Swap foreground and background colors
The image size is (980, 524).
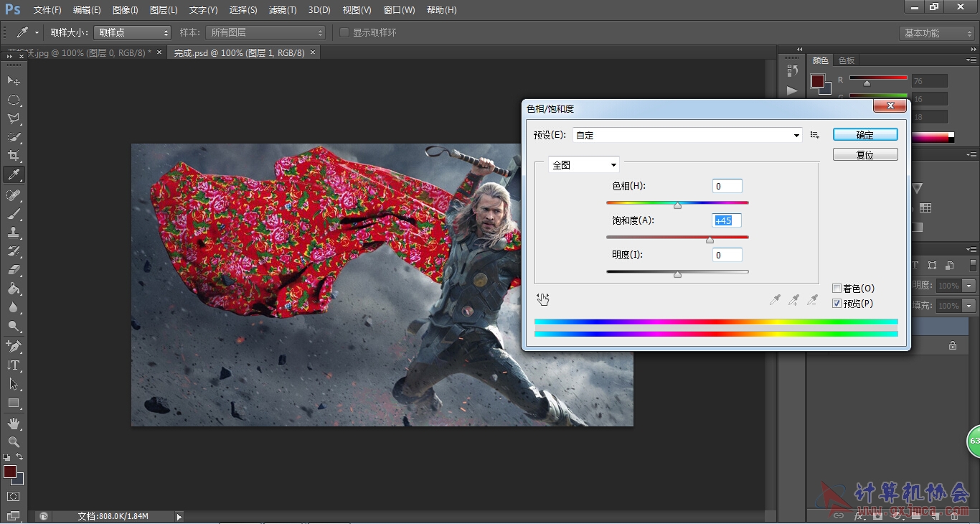point(19,457)
